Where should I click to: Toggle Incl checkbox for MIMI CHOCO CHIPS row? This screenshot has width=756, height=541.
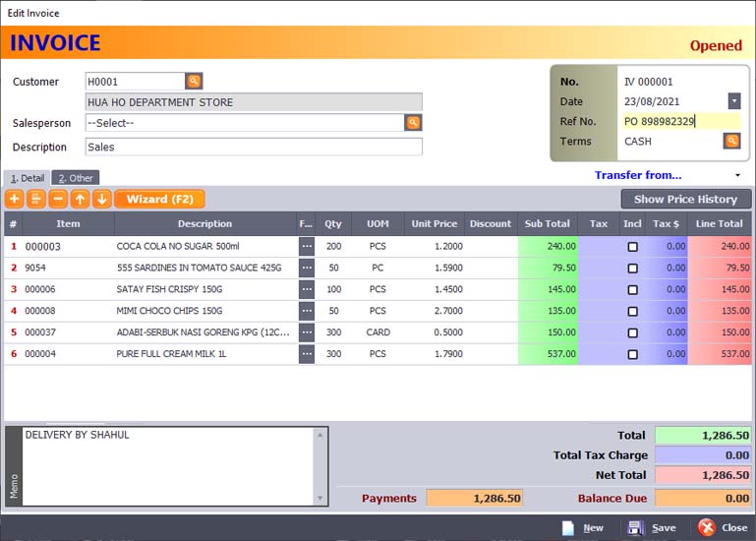point(632,311)
